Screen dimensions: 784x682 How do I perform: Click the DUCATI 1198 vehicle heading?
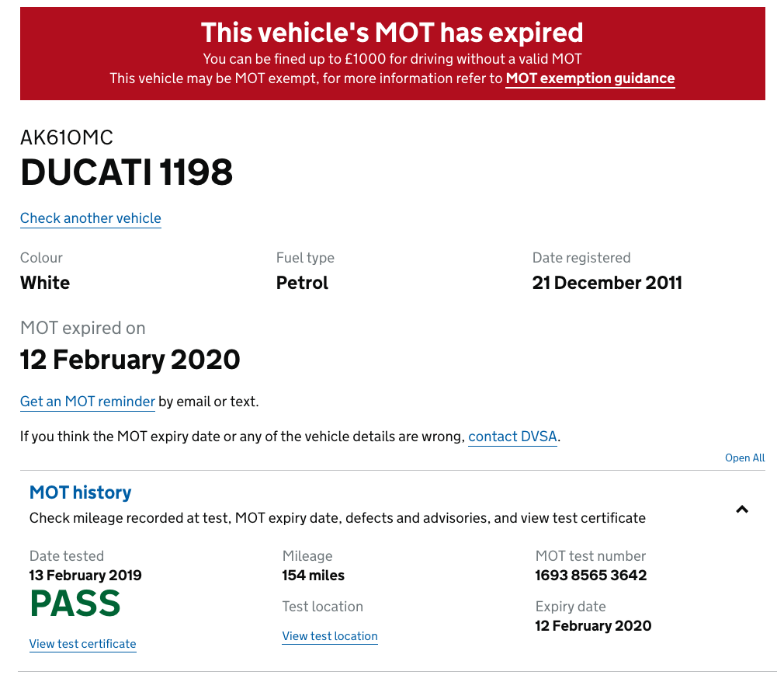click(x=127, y=172)
